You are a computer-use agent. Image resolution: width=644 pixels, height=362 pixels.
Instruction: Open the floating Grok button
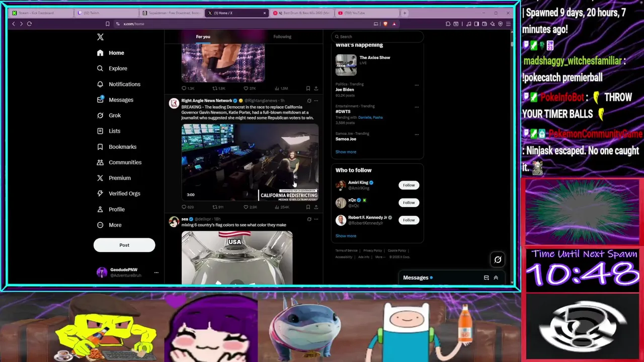click(x=498, y=259)
